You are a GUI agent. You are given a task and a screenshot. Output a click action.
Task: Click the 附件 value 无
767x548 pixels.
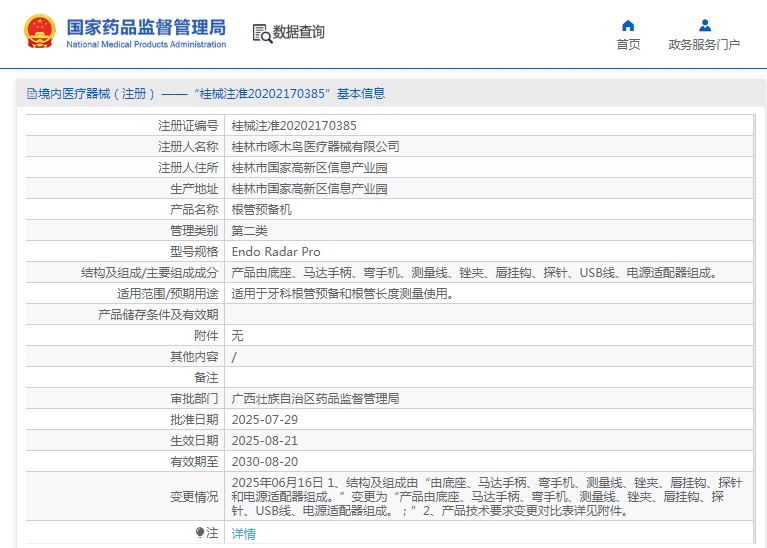[x=237, y=336]
